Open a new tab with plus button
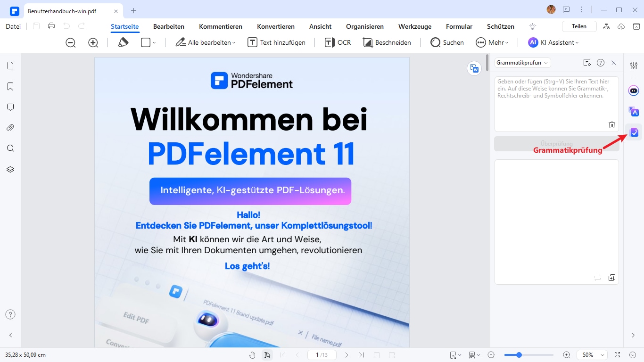644x362 pixels. click(134, 10)
